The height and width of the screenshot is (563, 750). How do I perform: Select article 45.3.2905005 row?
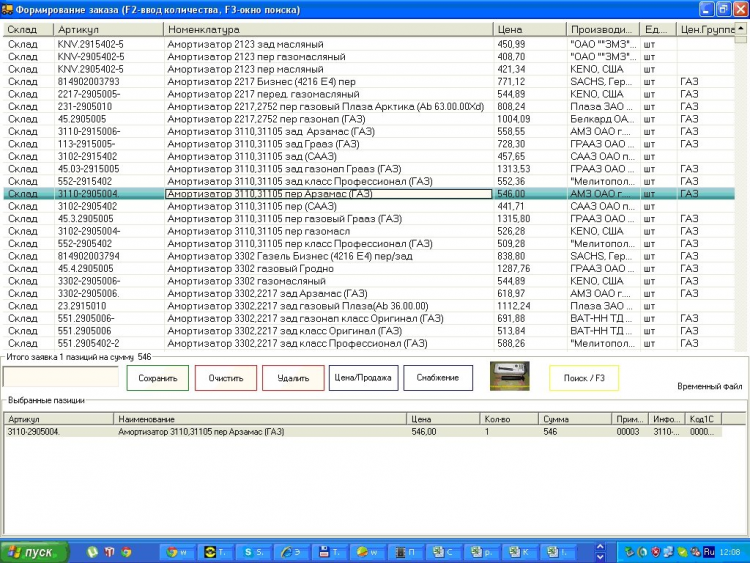click(x=368, y=219)
